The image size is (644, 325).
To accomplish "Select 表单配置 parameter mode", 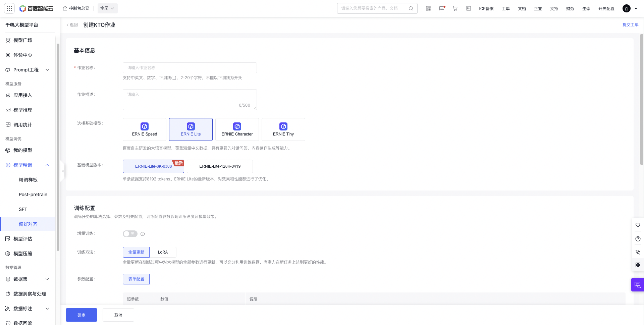I will point(136,279).
